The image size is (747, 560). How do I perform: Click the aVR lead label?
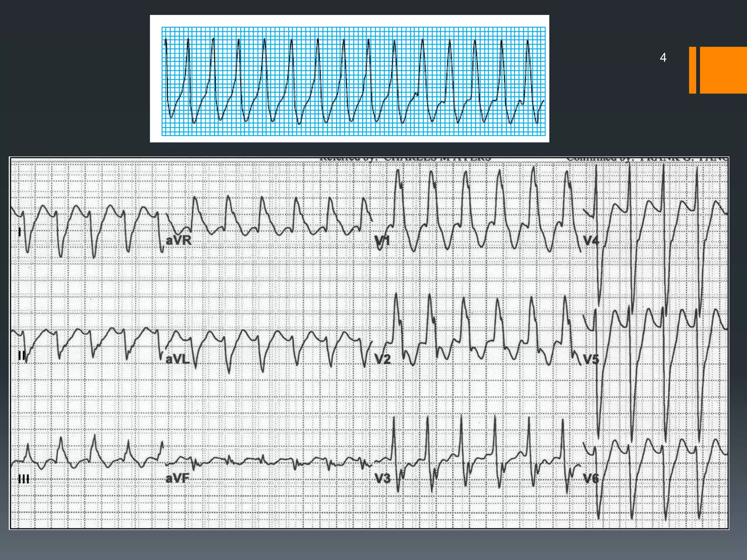tap(178, 240)
